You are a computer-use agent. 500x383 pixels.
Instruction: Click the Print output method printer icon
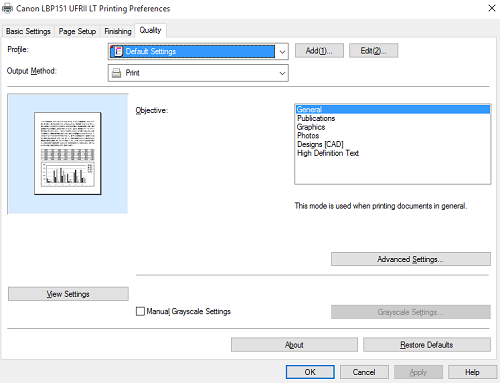[x=116, y=73]
